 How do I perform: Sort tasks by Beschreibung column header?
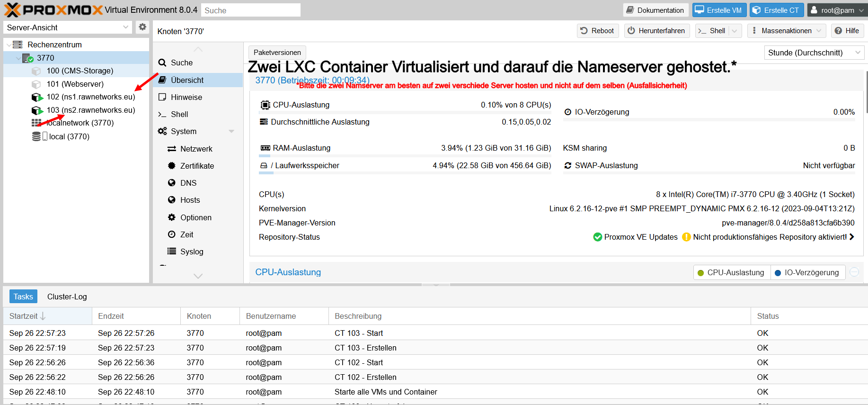coord(540,316)
